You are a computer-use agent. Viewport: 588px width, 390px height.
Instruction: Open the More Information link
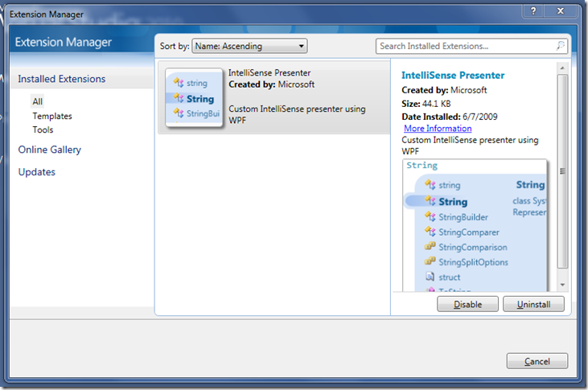click(x=438, y=128)
